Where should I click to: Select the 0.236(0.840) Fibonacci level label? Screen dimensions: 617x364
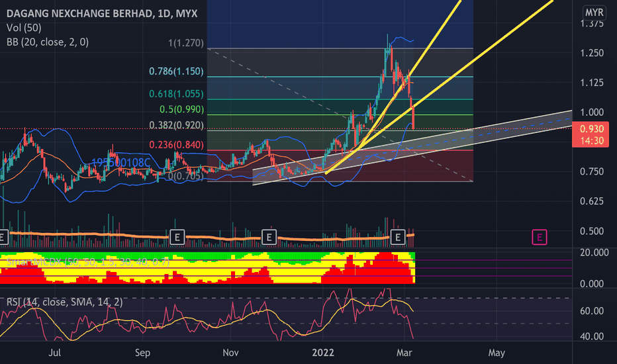(x=176, y=145)
